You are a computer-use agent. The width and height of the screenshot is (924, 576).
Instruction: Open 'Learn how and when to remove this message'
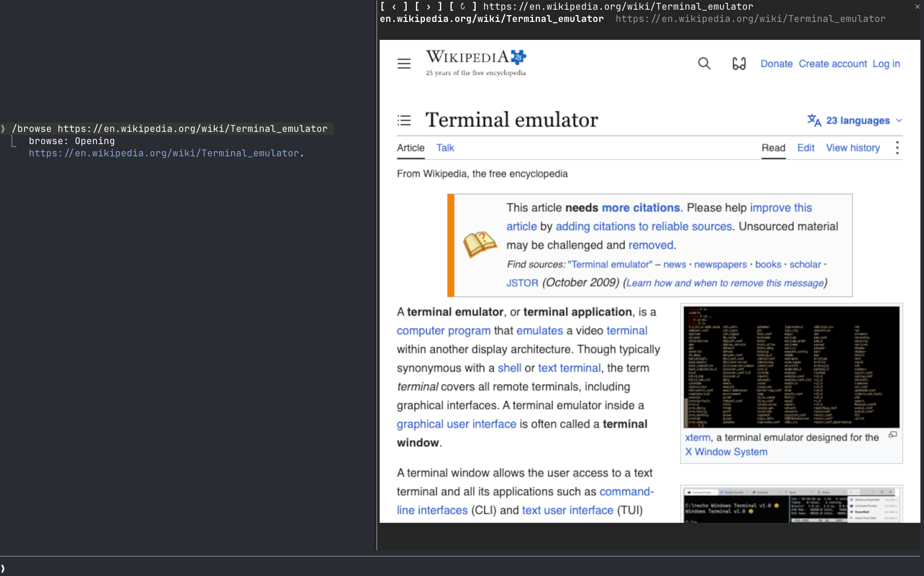point(724,283)
